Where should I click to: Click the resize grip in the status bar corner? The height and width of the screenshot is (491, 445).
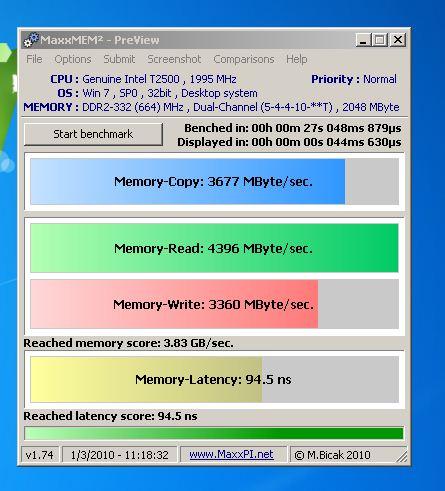pyautogui.click(x=402, y=457)
